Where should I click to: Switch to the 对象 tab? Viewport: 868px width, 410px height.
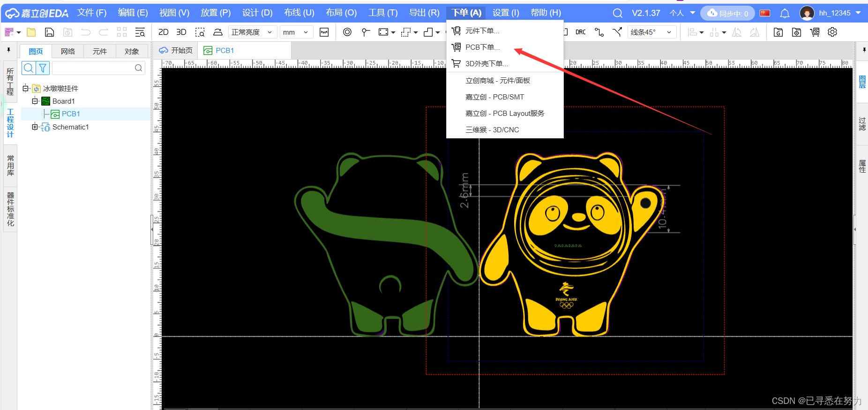(x=132, y=51)
